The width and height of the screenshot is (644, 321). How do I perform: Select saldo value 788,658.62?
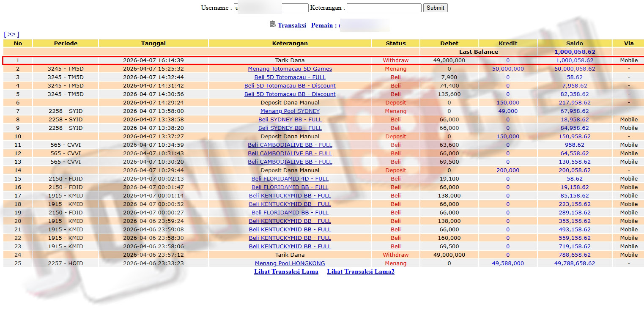[575, 255]
